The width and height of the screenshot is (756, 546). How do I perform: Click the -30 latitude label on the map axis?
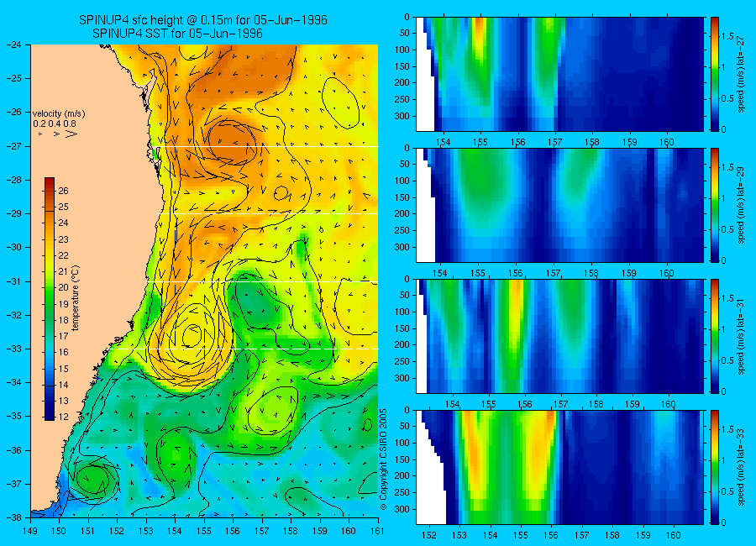point(14,248)
